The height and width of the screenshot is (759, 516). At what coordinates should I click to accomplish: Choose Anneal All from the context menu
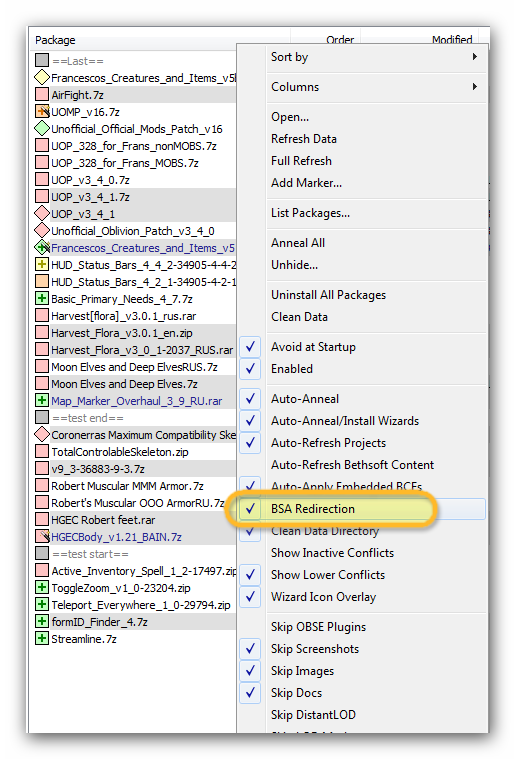point(298,243)
